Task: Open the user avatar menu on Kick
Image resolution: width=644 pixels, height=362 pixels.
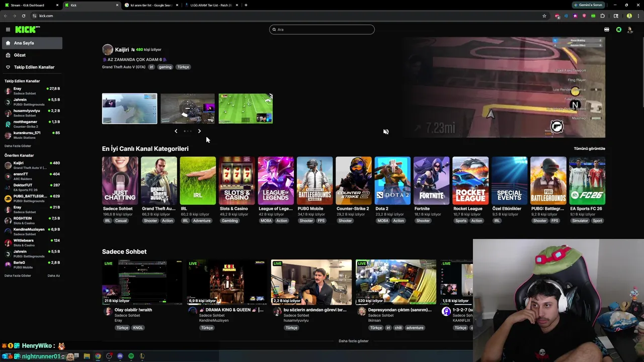Action: point(630,30)
